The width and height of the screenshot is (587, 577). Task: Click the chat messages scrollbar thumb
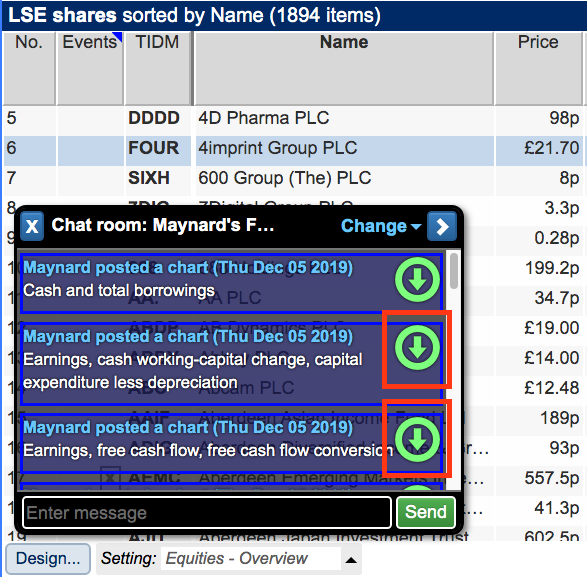(x=454, y=271)
